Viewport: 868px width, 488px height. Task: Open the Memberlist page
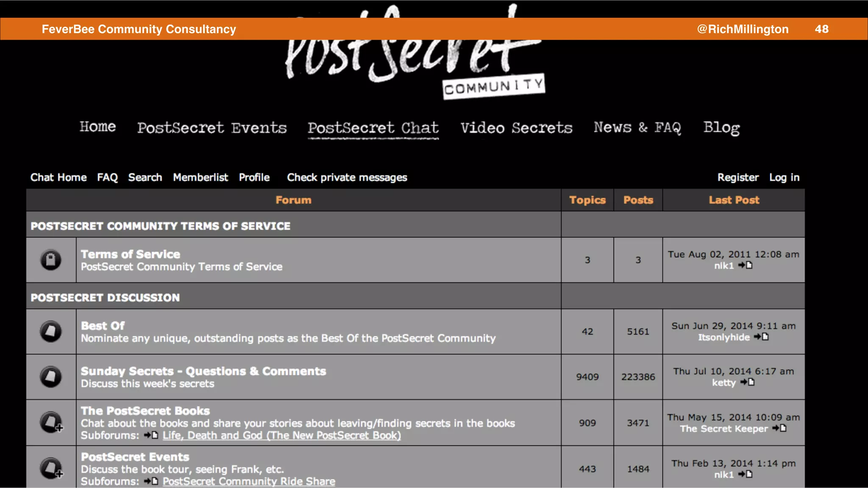200,177
